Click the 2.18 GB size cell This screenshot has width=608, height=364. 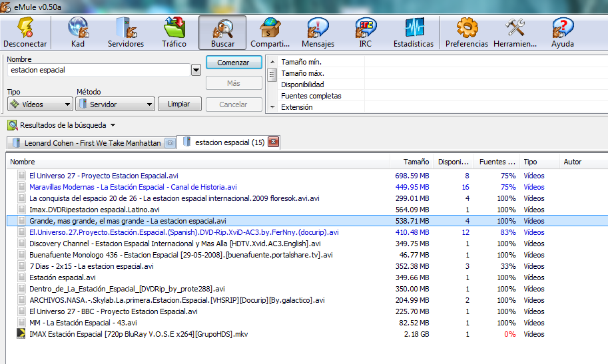(416, 334)
